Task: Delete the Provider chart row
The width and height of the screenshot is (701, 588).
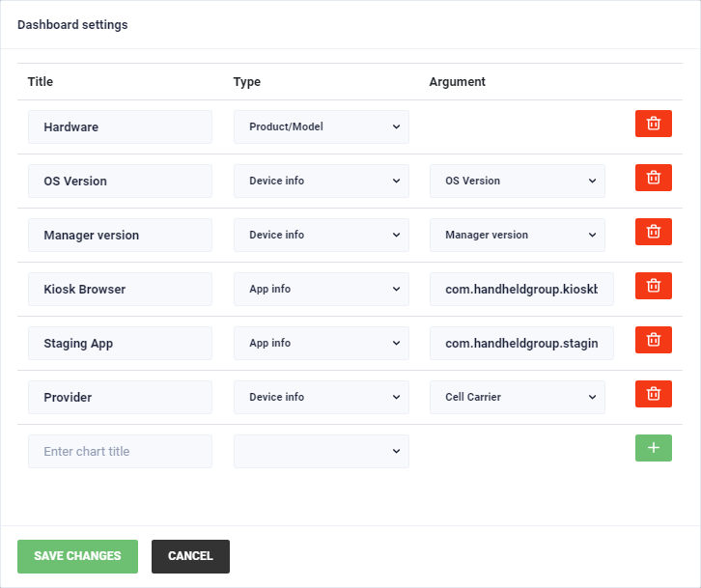Action: click(x=653, y=394)
